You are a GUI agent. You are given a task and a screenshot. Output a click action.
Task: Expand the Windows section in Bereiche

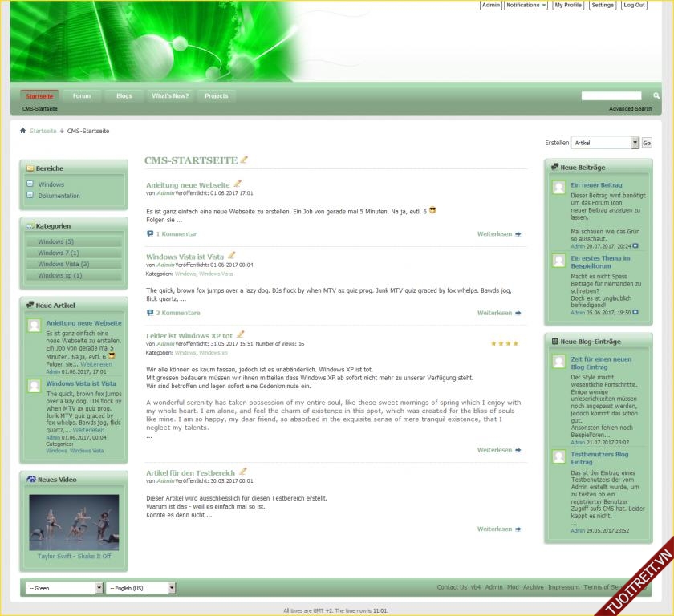(x=30, y=184)
